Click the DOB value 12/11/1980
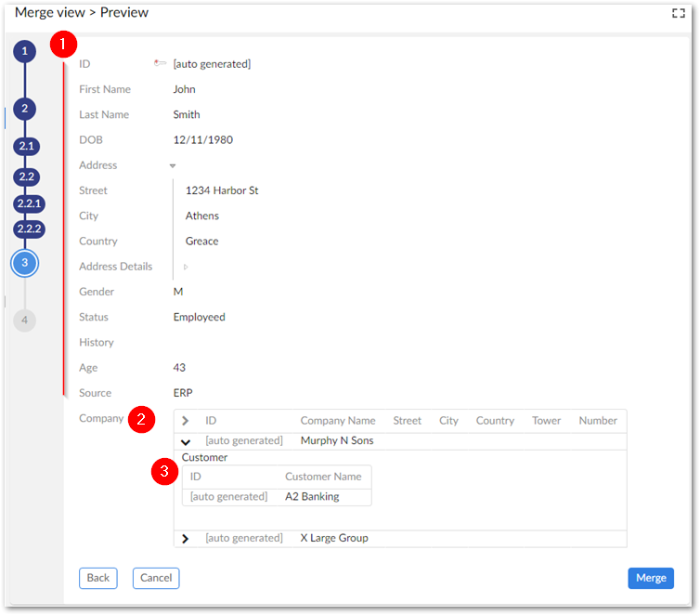The image size is (700, 615). (x=202, y=140)
